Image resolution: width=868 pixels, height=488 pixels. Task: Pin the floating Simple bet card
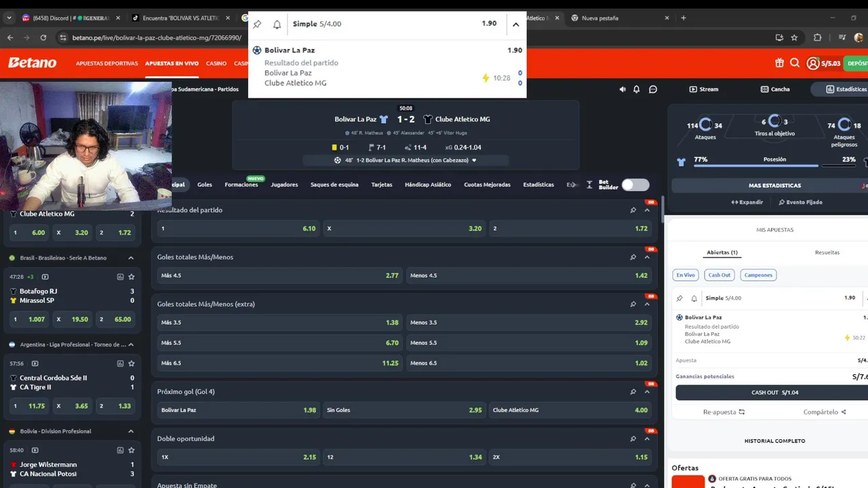(x=257, y=24)
